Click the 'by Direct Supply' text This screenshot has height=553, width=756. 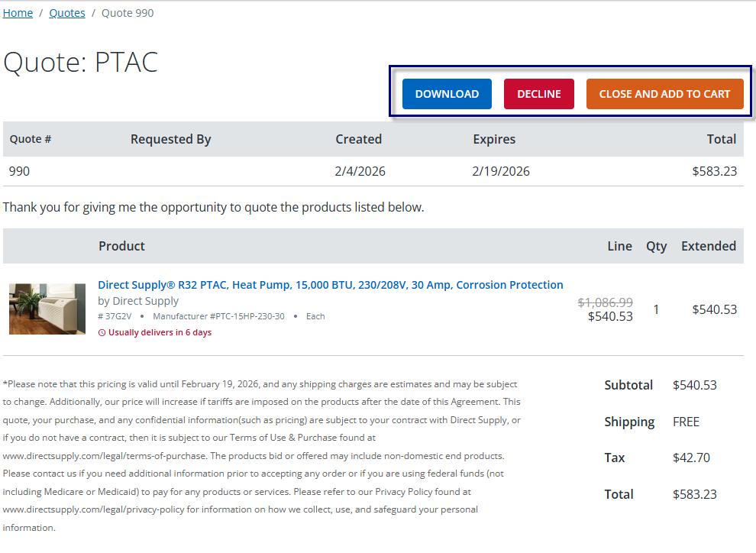(138, 302)
